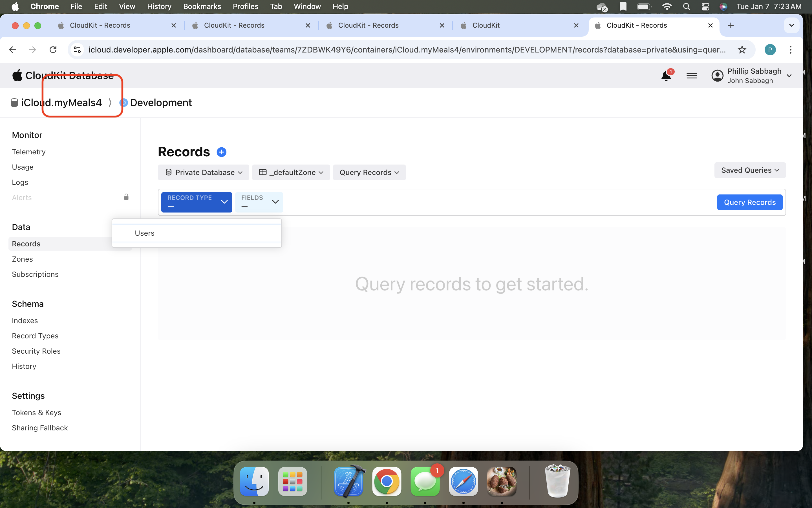Open Telemetry in the sidebar
The width and height of the screenshot is (812, 508).
click(x=29, y=152)
